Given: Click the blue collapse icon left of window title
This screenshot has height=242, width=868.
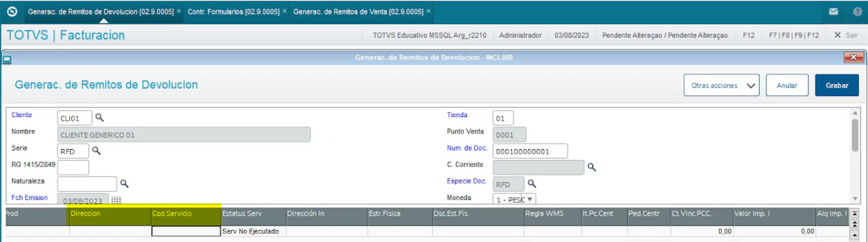Looking at the screenshot, I should point(8,59).
